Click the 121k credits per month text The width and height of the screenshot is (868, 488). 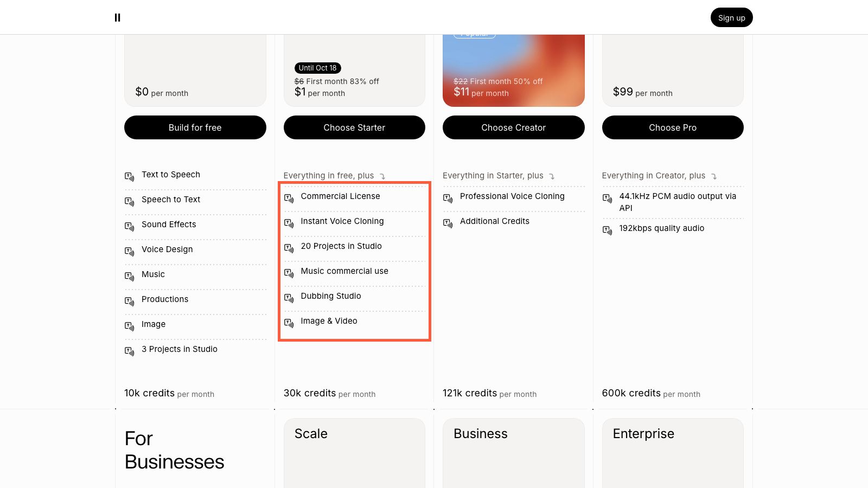pos(489,393)
